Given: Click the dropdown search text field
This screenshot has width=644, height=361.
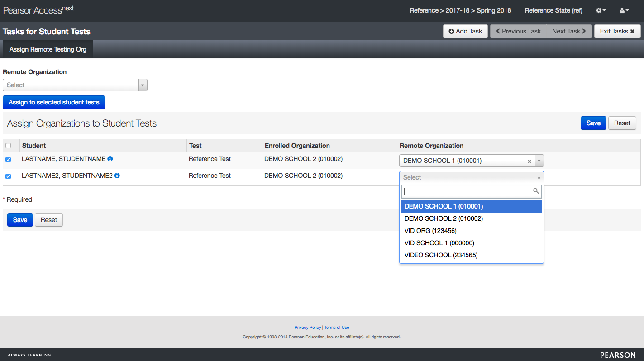Looking at the screenshot, I should click(466, 191).
